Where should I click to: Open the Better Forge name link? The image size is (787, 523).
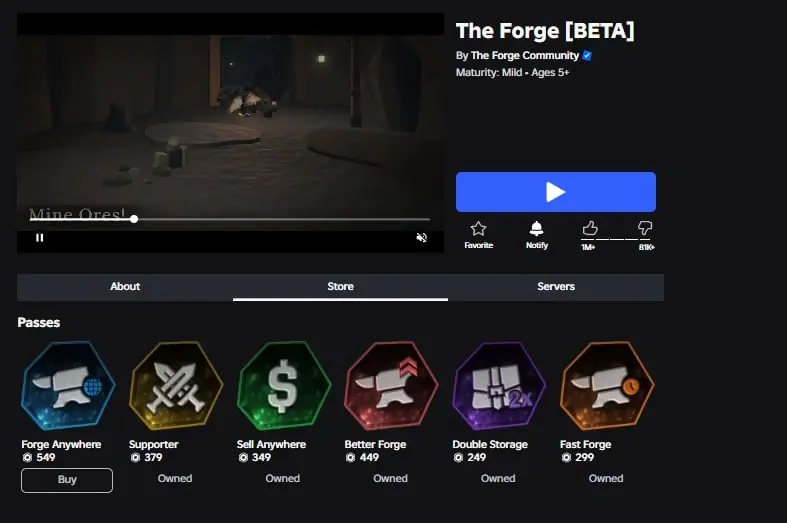375,444
